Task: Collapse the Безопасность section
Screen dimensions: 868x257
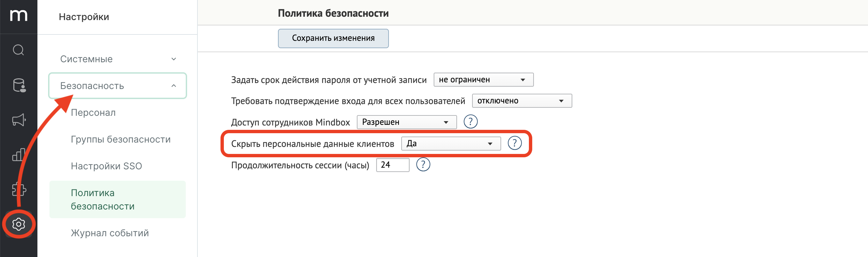Action: 117,86
